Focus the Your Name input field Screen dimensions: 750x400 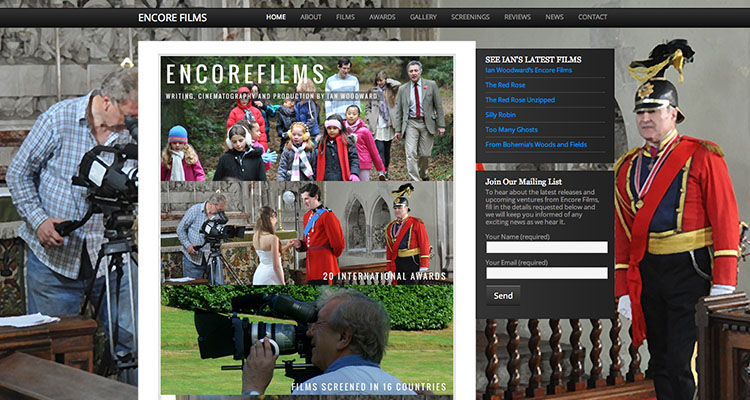[547, 247]
